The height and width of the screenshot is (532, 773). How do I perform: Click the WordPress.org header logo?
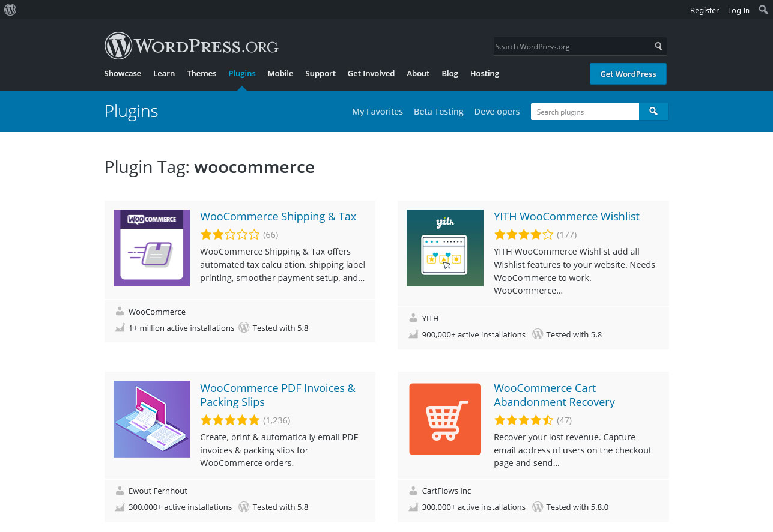pyautogui.click(x=191, y=46)
